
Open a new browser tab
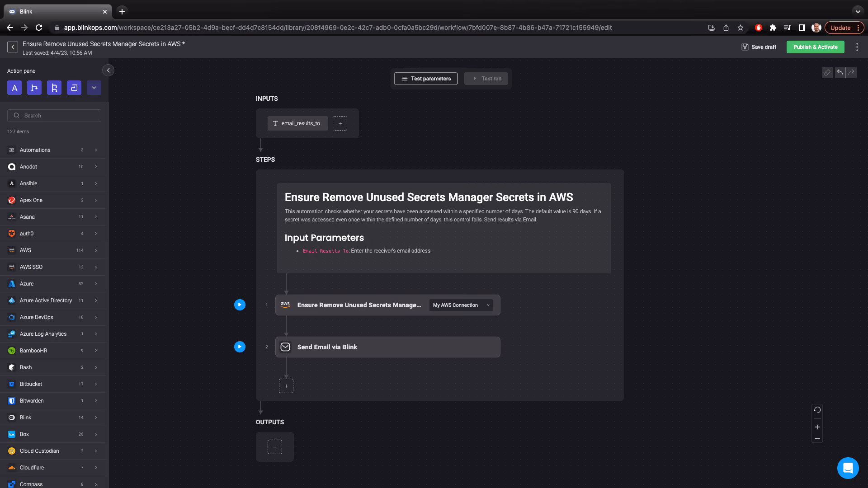tap(122, 12)
